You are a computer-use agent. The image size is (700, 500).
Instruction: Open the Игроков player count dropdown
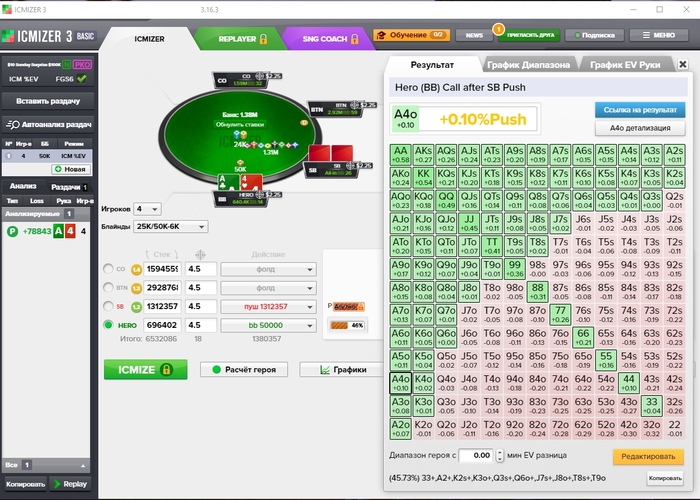click(x=147, y=208)
